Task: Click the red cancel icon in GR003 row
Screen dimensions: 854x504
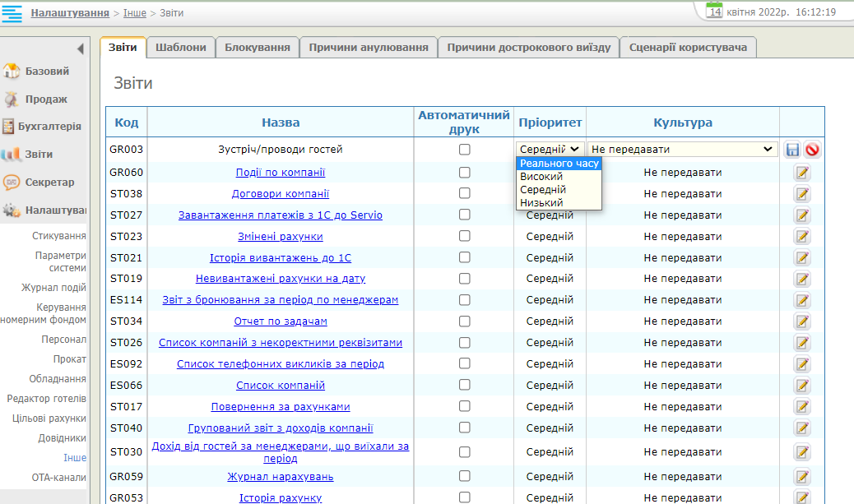Action: 812,150
